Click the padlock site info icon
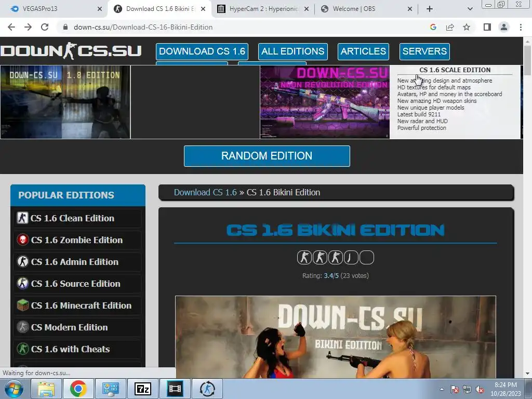The height and width of the screenshot is (399, 532). [65, 27]
